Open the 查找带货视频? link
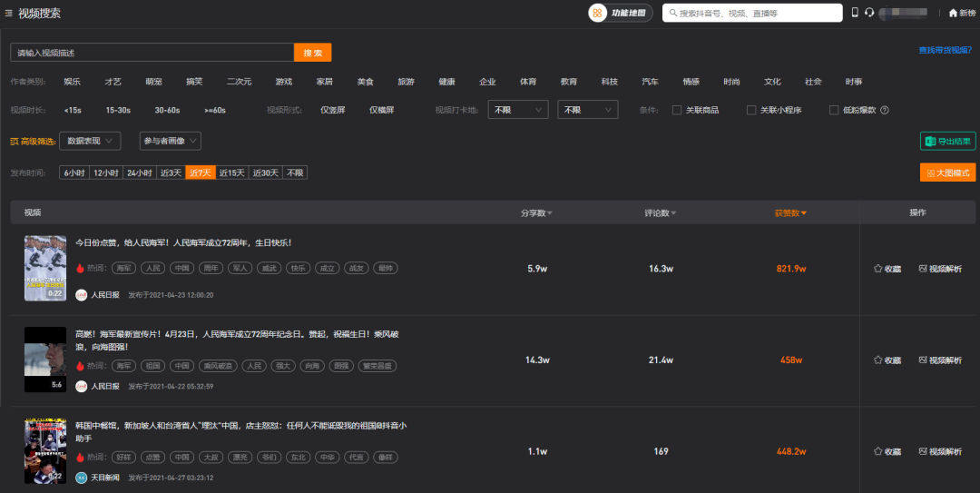 pos(945,50)
